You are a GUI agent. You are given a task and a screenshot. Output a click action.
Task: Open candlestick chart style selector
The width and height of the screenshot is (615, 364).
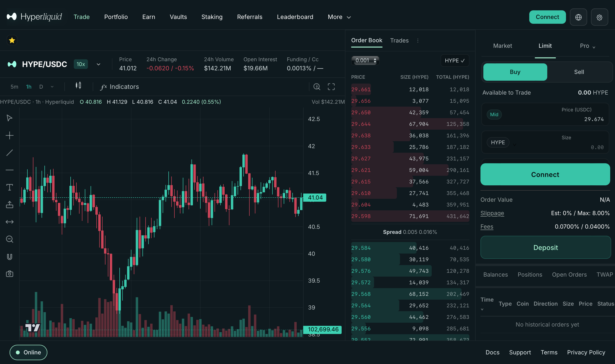pyautogui.click(x=78, y=86)
